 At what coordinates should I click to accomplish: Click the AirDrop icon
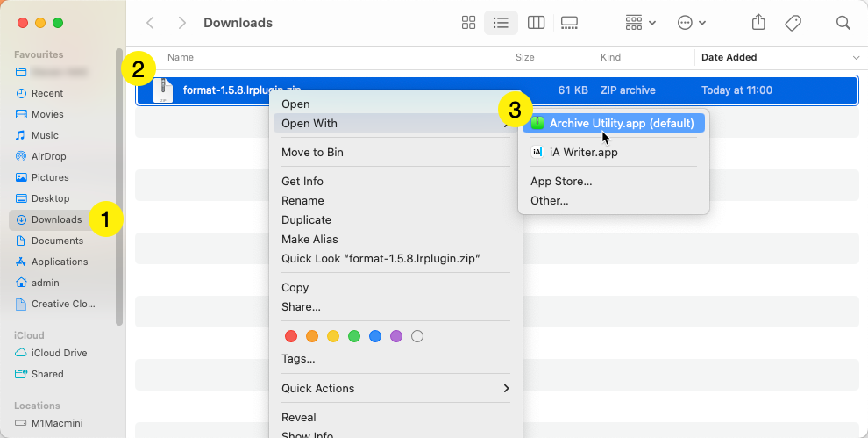[21, 156]
